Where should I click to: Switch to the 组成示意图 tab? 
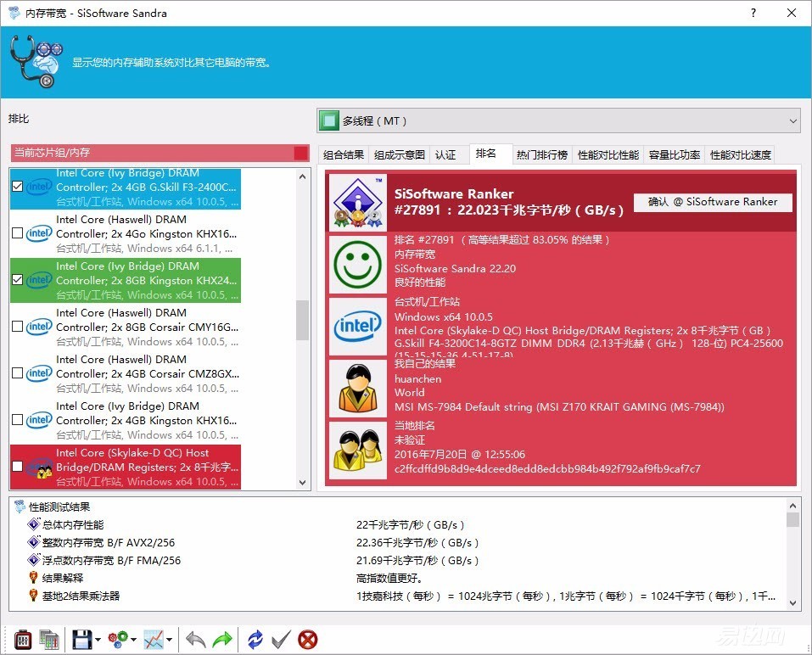point(400,154)
